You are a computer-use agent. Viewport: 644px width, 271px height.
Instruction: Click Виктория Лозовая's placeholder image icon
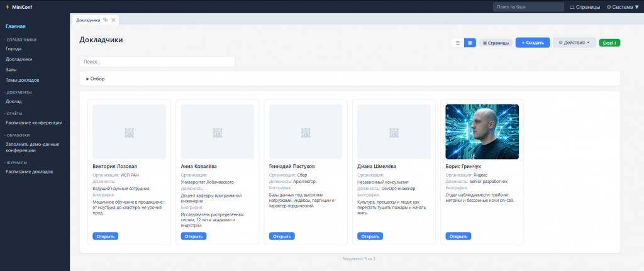[x=129, y=132]
